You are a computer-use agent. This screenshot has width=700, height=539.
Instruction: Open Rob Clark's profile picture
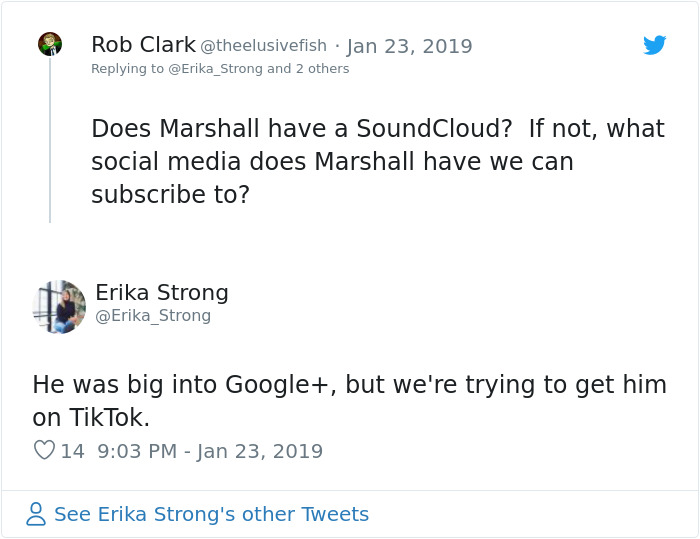[x=50, y=44]
